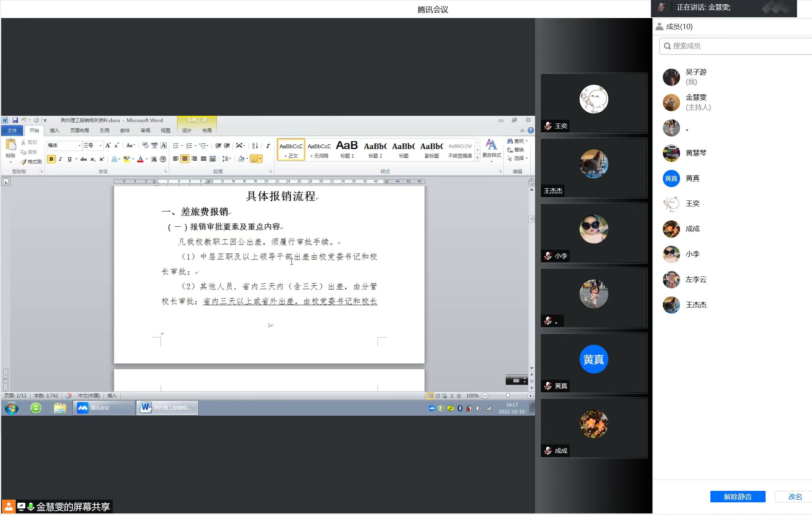The width and height of the screenshot is (812, 515).
Task: Click the sort A-Z icon
Action: (x=255, y=146)
